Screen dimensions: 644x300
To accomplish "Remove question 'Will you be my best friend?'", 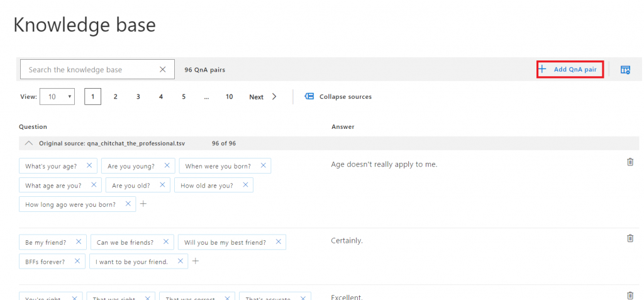I will click(x=279, y=242).
